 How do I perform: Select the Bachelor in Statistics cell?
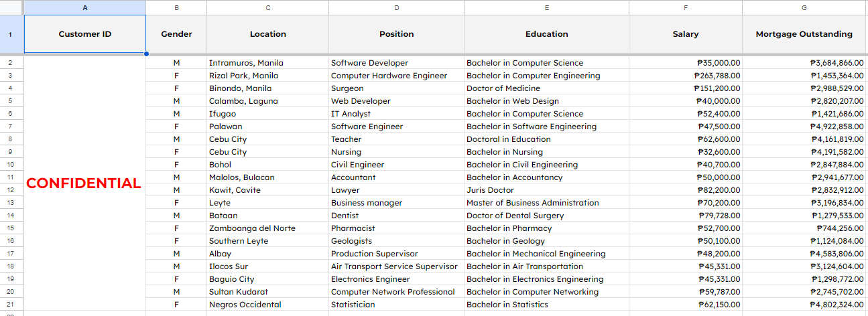point(546,305)
